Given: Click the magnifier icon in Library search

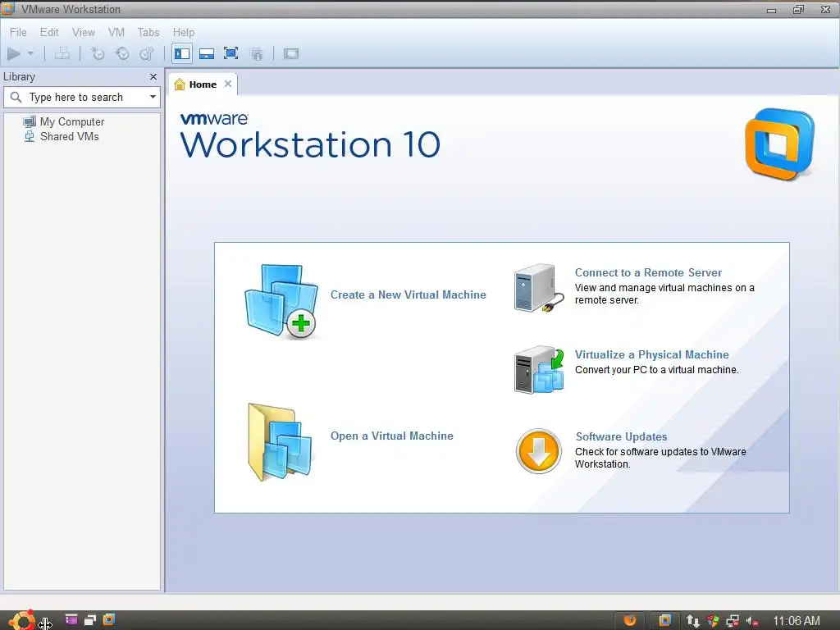Looking at the screenshot, I should pyautogui.click(x=16, y=97).
